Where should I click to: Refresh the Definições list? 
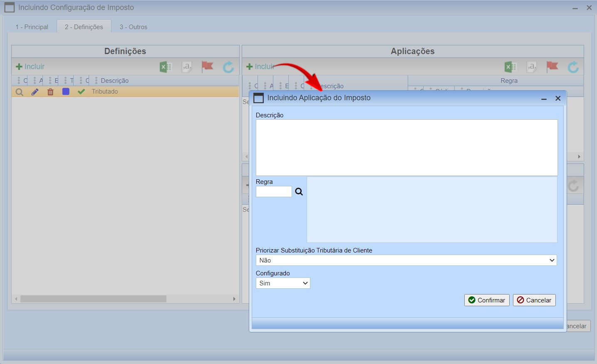[228, 67]
